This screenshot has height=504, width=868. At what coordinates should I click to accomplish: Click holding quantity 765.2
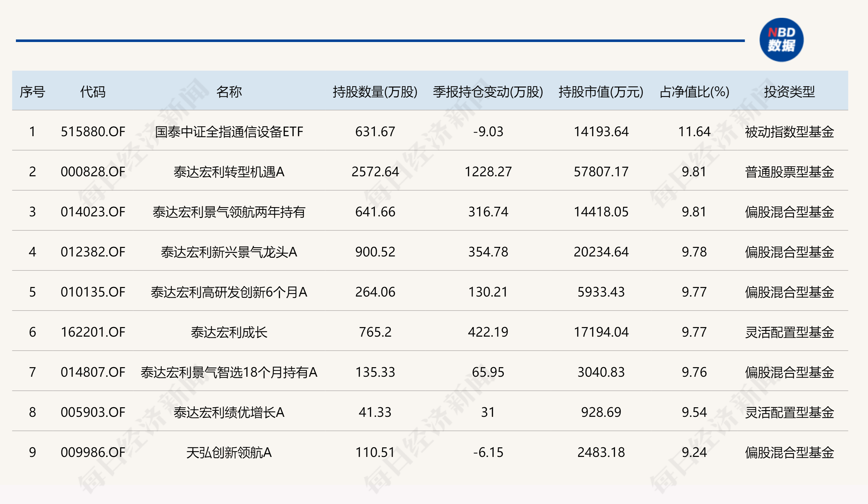[x=375, y=332]
